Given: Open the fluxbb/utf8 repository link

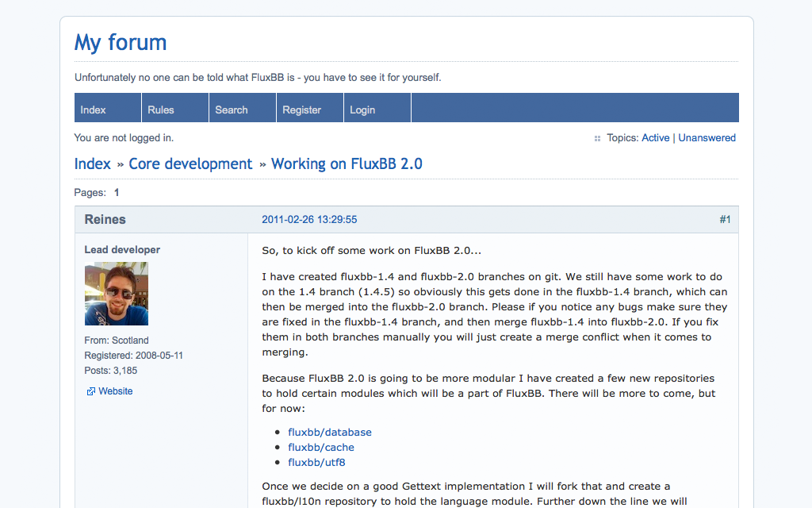Looking at the screenshot, I should 316,463.
